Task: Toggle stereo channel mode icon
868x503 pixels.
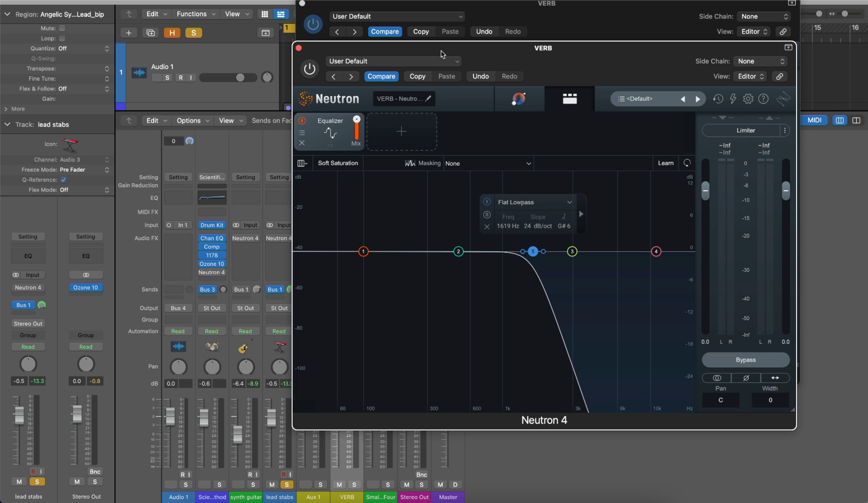Action: point(717,378)
